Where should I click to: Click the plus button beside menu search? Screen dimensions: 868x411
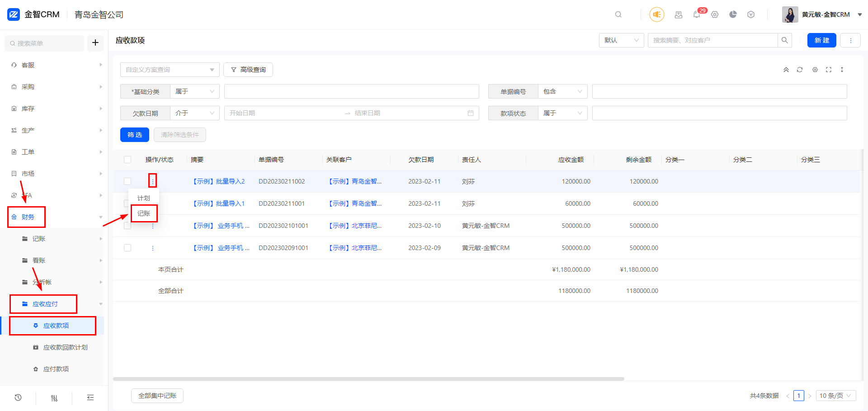click(95, 43)
